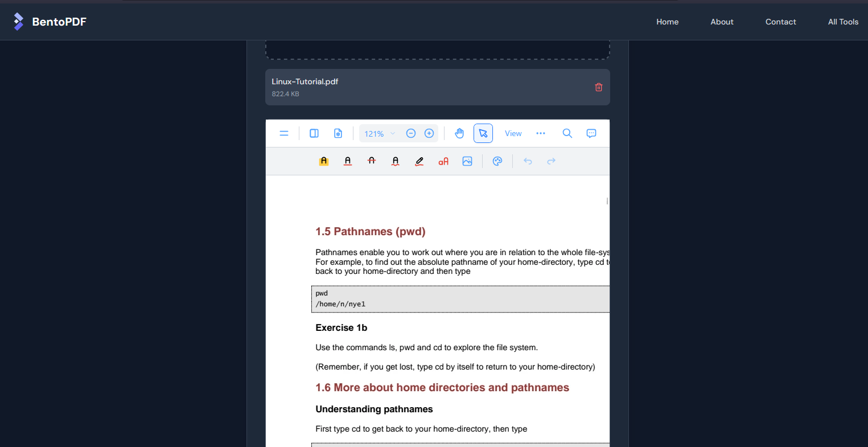Expand the 121% zoom level dropdown
Viewport: 868px width, 447px height.
tap(380, 134)
